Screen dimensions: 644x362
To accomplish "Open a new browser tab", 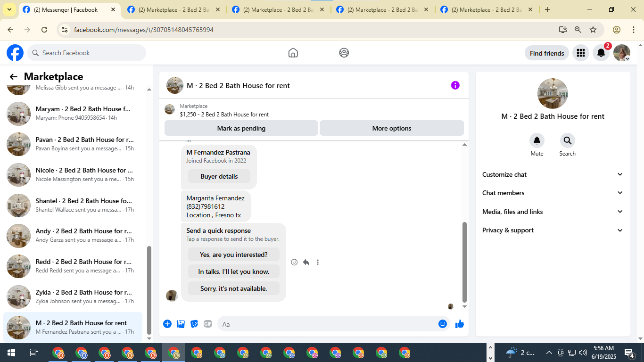I will coord(547,10).
